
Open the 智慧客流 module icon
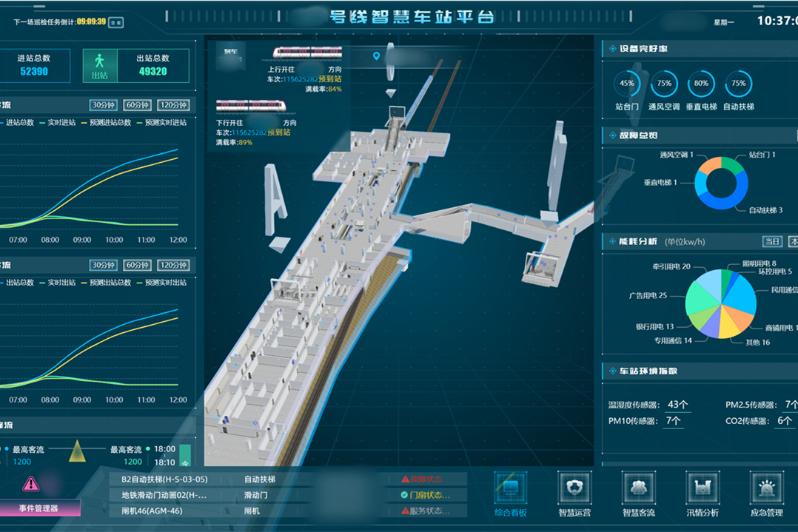click(638, 489)
